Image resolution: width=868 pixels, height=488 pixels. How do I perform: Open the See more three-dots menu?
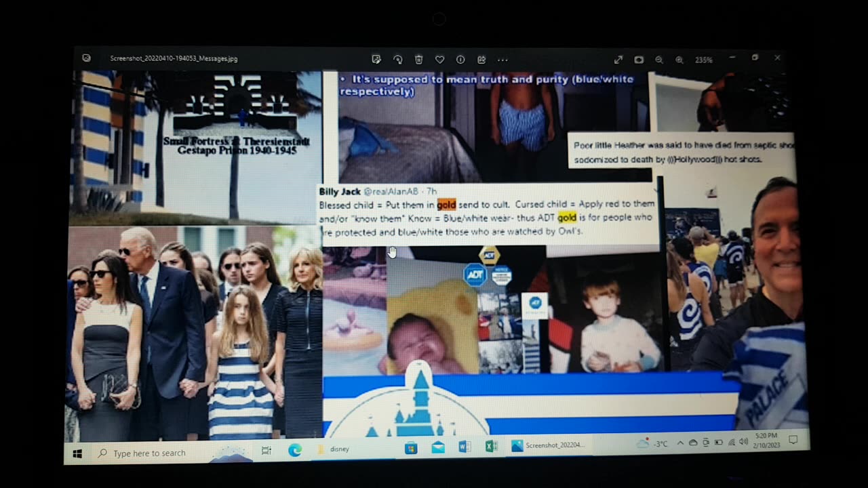502,60
